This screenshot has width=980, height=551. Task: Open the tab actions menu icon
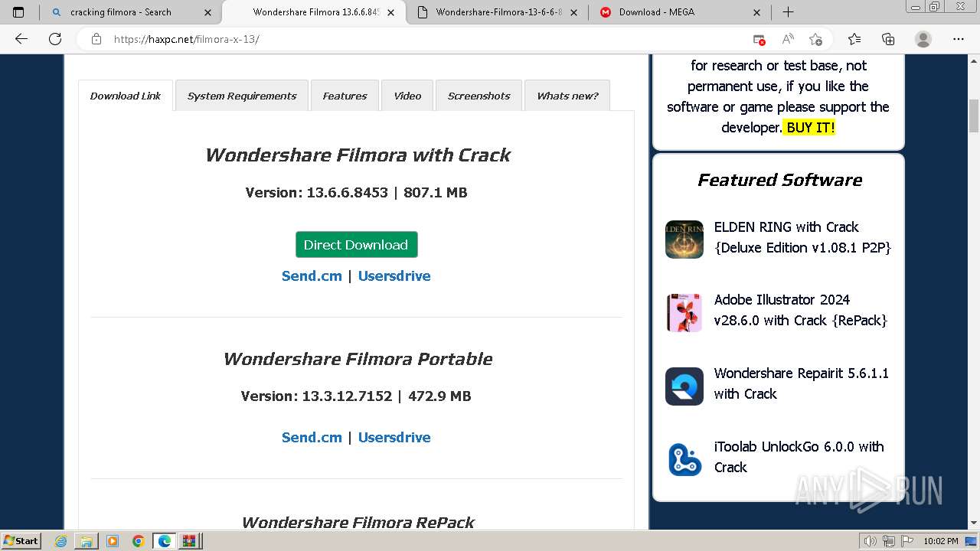(x=18, y=12)
